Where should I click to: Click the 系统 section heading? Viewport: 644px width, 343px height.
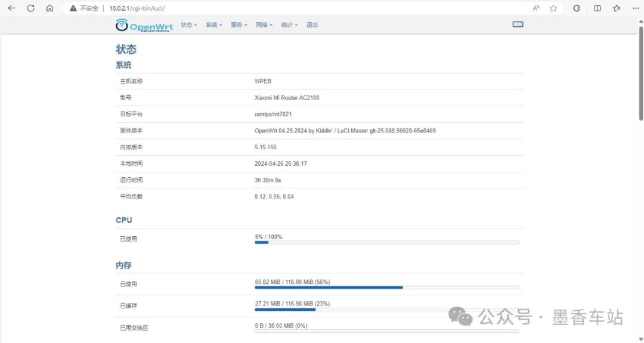[x=123, y=65]
